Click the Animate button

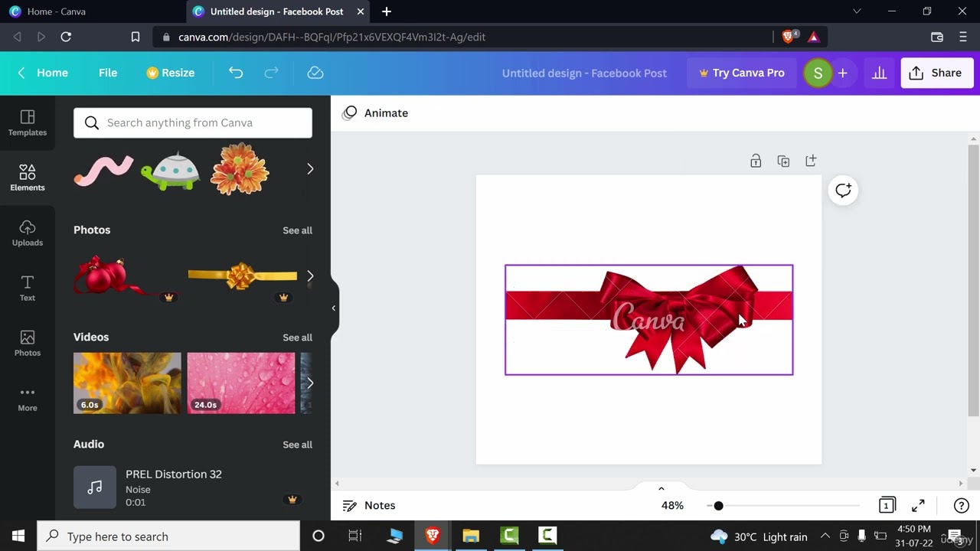(x=377, y=112)
